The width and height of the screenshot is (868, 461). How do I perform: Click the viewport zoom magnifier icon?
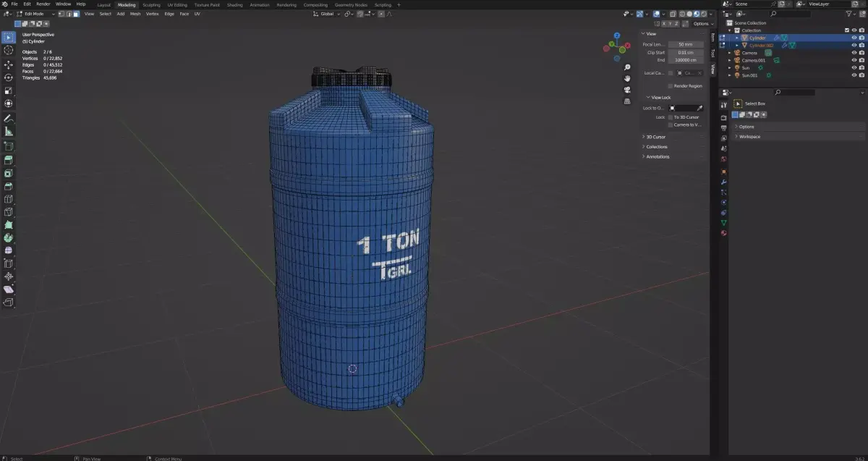pos(627,67)
